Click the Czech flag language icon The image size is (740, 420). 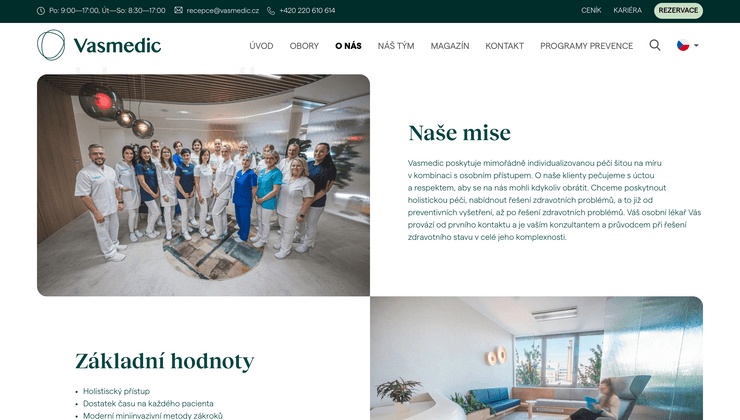tap(683, 45)
